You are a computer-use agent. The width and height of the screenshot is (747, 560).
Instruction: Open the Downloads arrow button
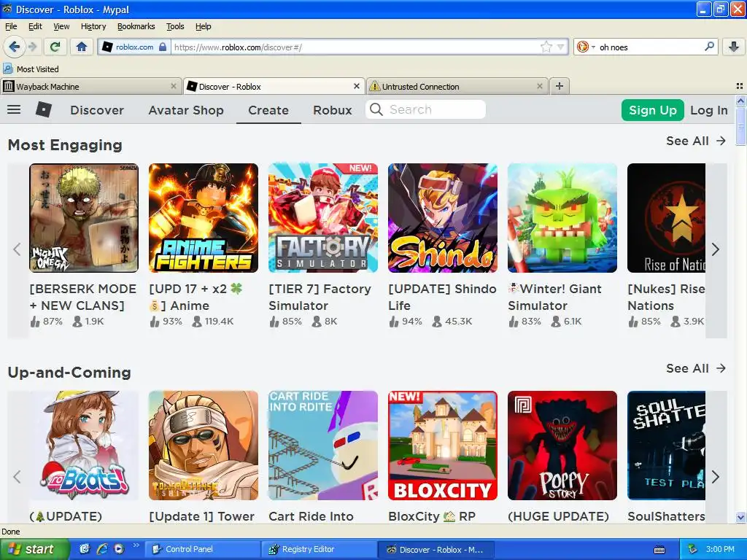point(734,47)
